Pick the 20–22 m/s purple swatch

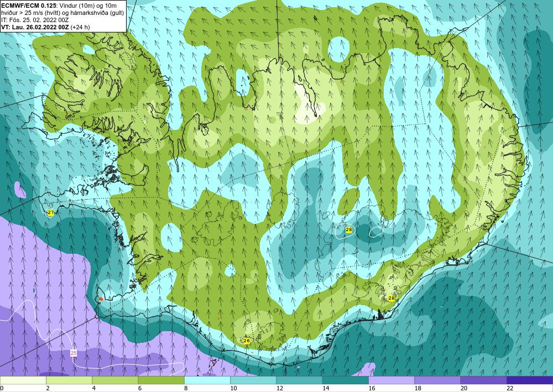tap(483, 380)
